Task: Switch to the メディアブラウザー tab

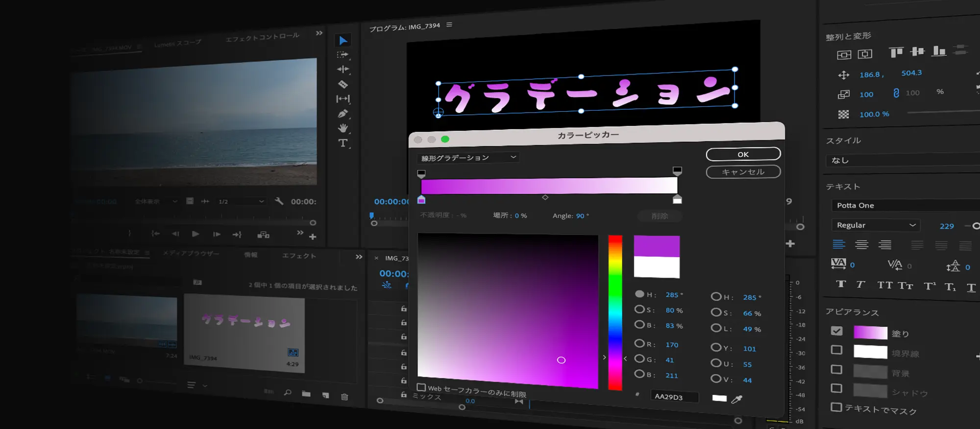Action: click(191, 253)
